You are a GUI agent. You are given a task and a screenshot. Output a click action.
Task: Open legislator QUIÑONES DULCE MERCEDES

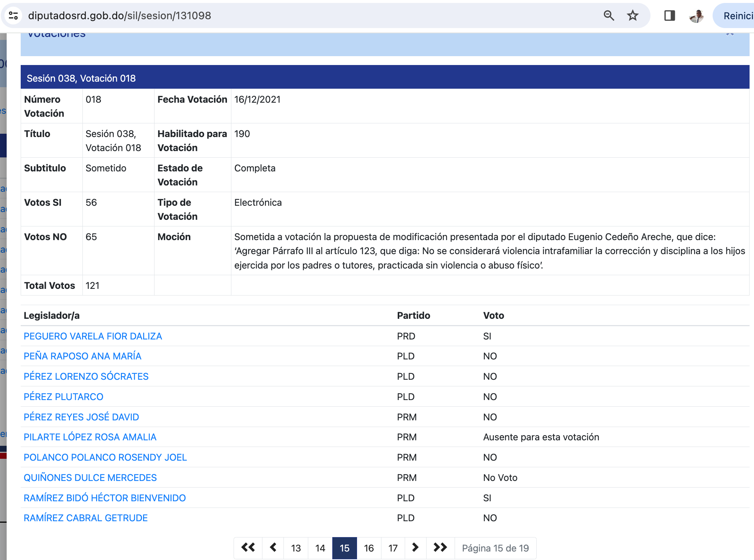tap(90, 478)
